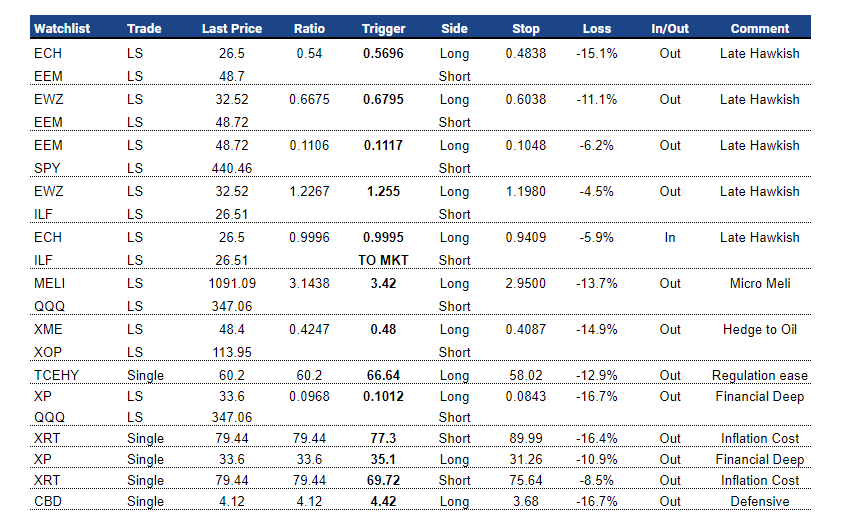Click the XOP ticker cell

point(47,352)
